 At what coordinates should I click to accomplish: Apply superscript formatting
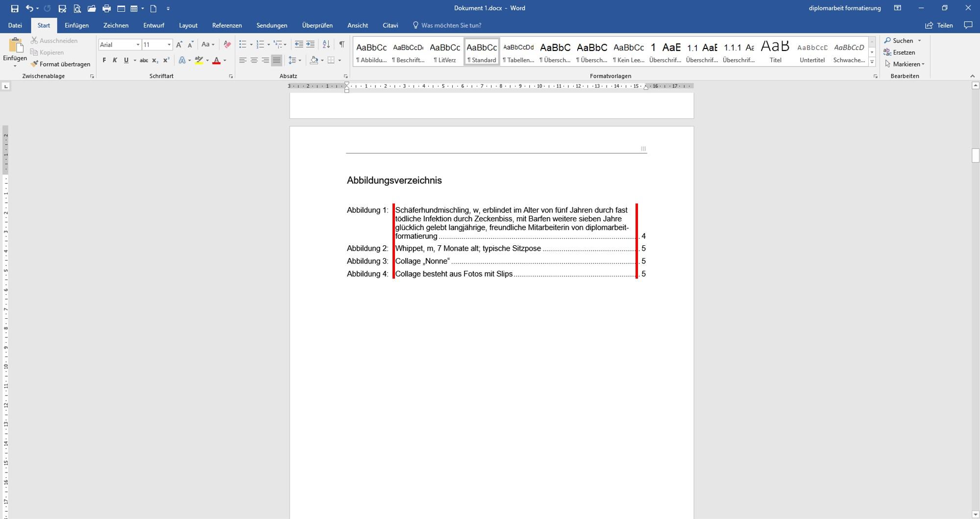coord(166,60)
